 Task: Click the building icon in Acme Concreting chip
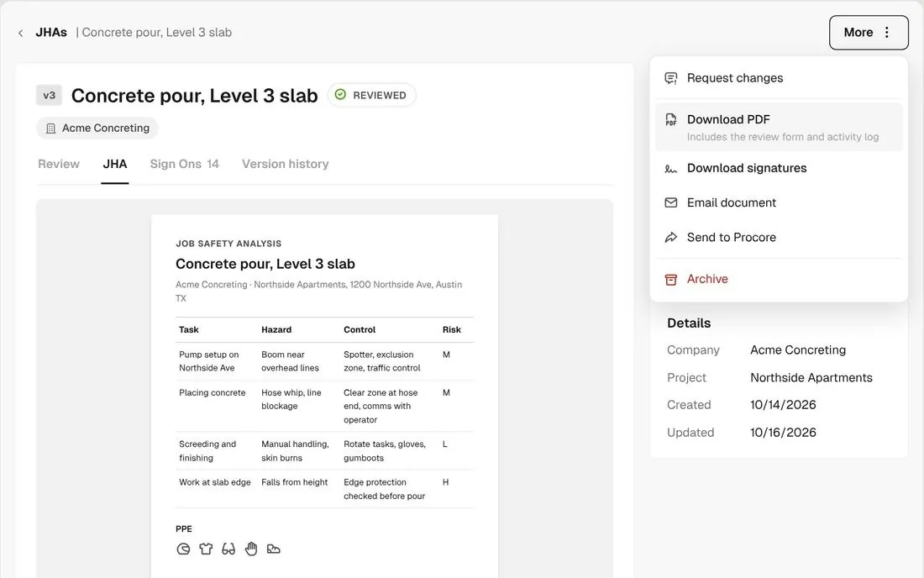tap(50, 128)
